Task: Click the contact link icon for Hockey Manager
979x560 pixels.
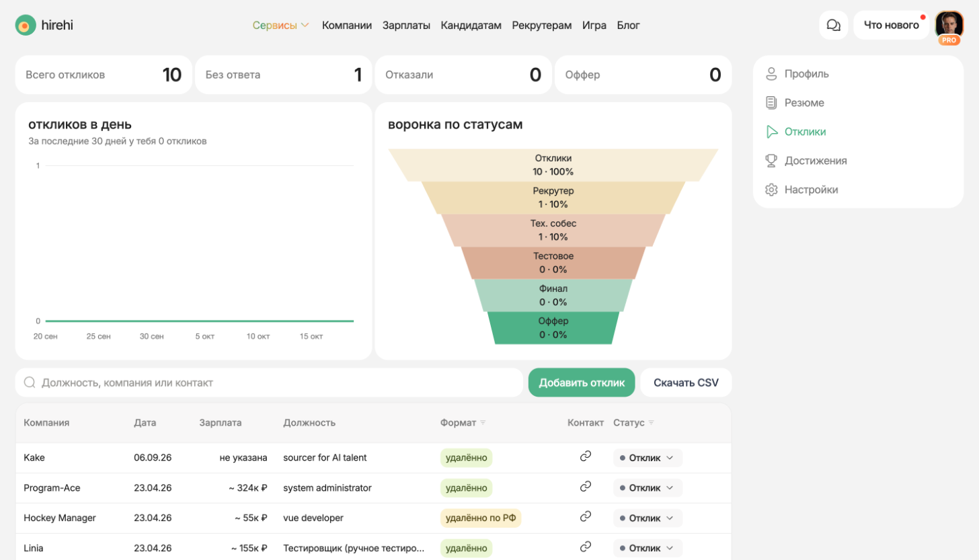Action: point(585,516)
